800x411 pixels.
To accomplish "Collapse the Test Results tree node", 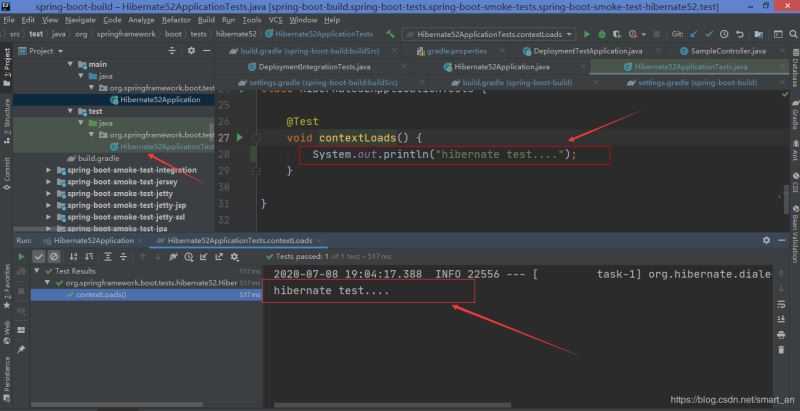I will 38,271.
